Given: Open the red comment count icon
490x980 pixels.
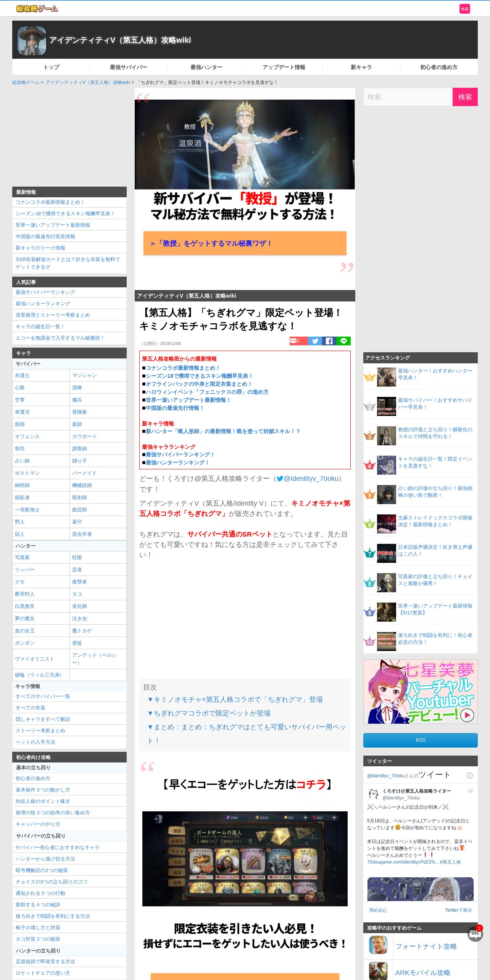Looking at the screenshot, I should click(x=298, y=341).
